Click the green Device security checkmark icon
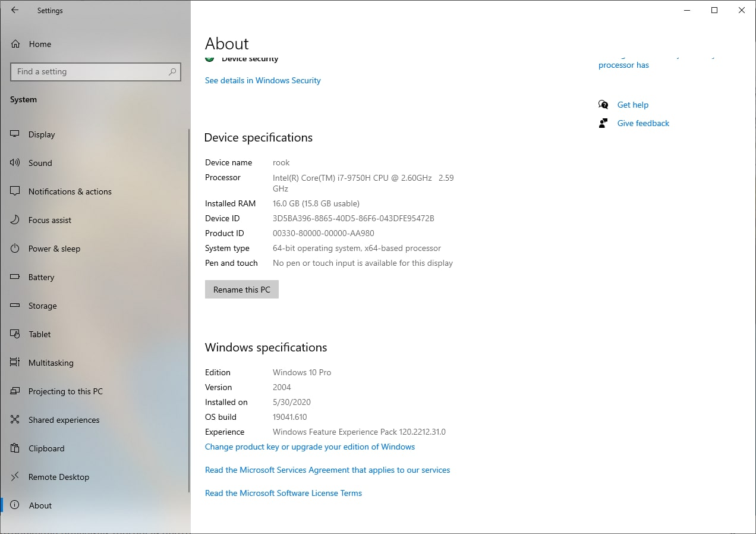 (x=209, y=58)
